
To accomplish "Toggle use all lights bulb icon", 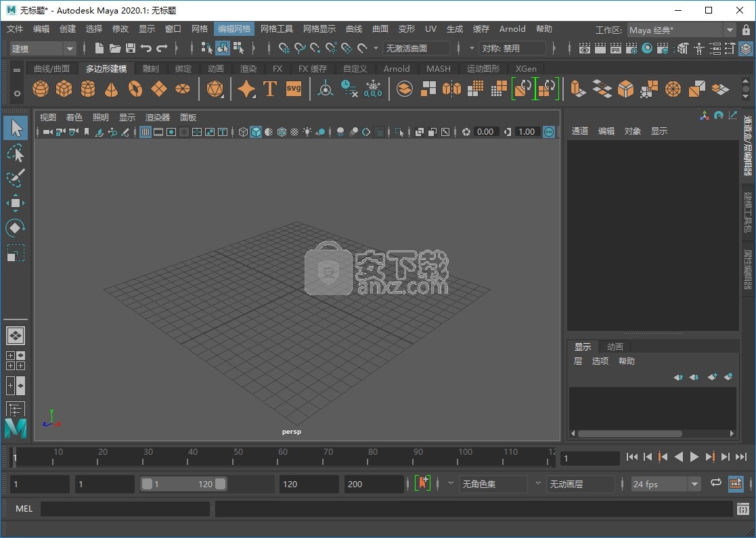I will pyautogui.click(x=307, y=131).
